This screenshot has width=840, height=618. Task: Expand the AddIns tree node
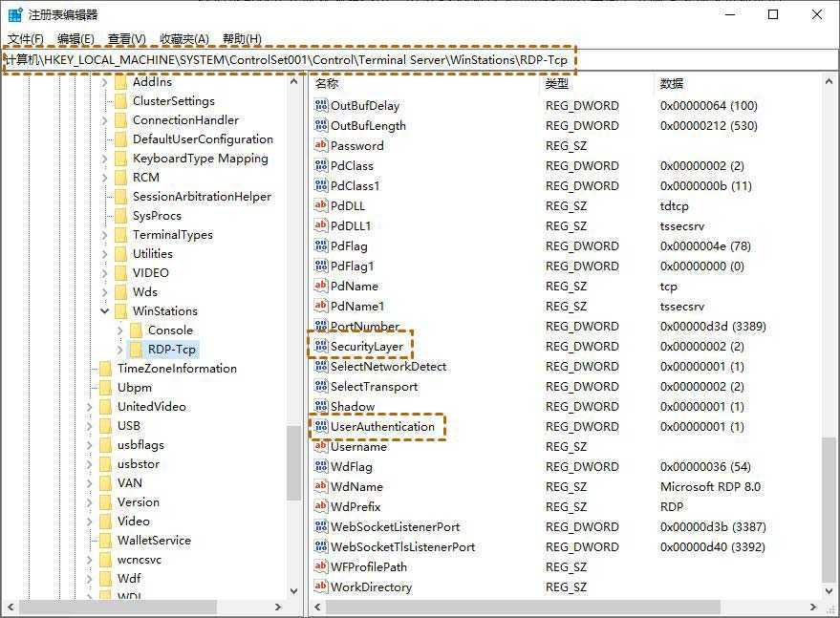103,81
